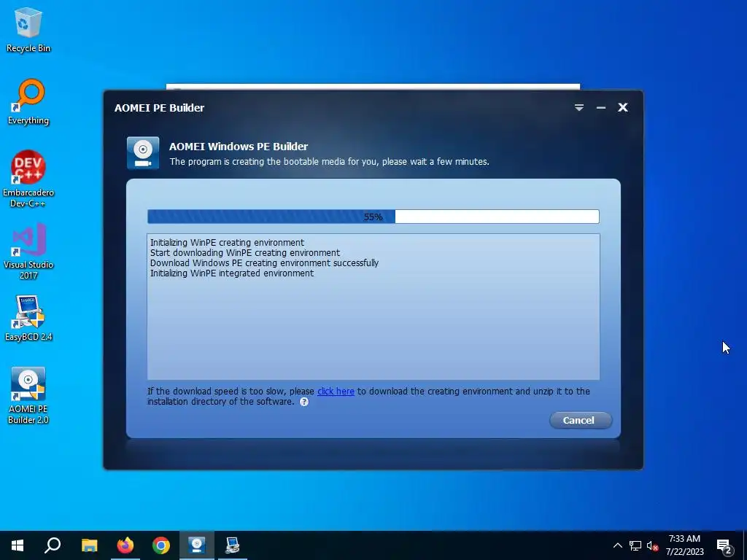Select 'Download Windows PE creating environment successfully' line
Screen dimensions: 747x560
[264, 262]
